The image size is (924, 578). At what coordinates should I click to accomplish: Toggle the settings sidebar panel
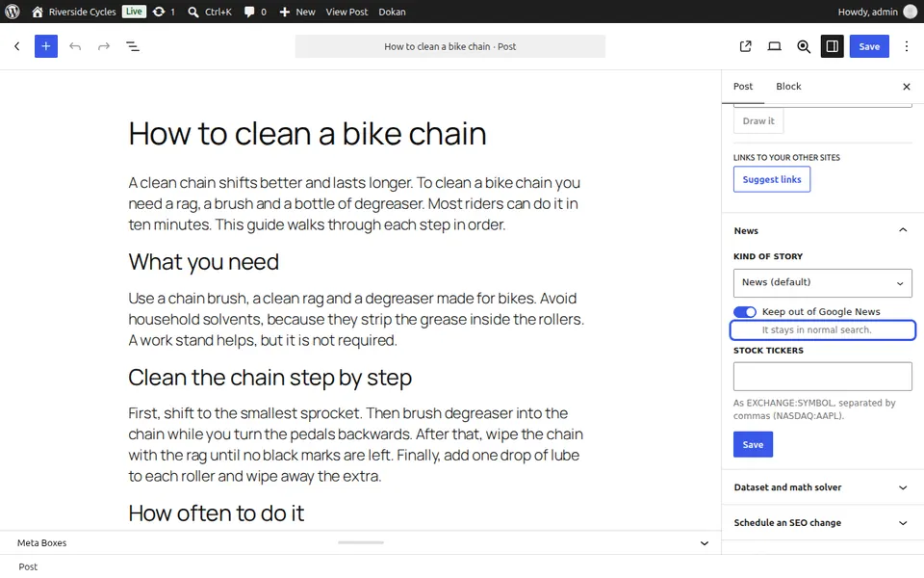click(x=832, y=46)
